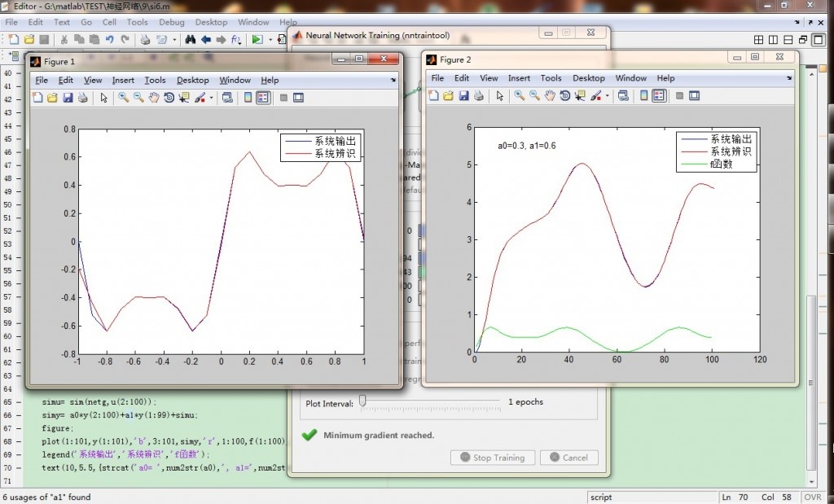The height and width of the screenshot is (504, 834).
Task: Run script with green play icon
Action: pos(257,39)
